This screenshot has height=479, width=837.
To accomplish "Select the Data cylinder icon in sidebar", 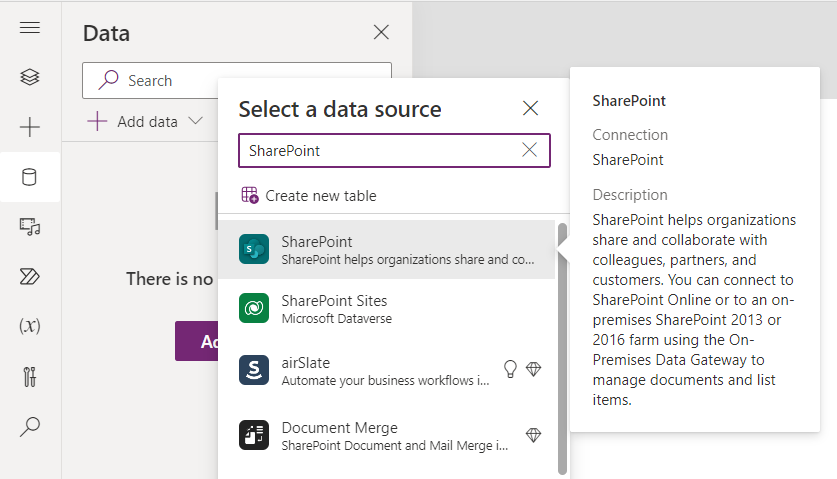I will (x=30, y=177).
